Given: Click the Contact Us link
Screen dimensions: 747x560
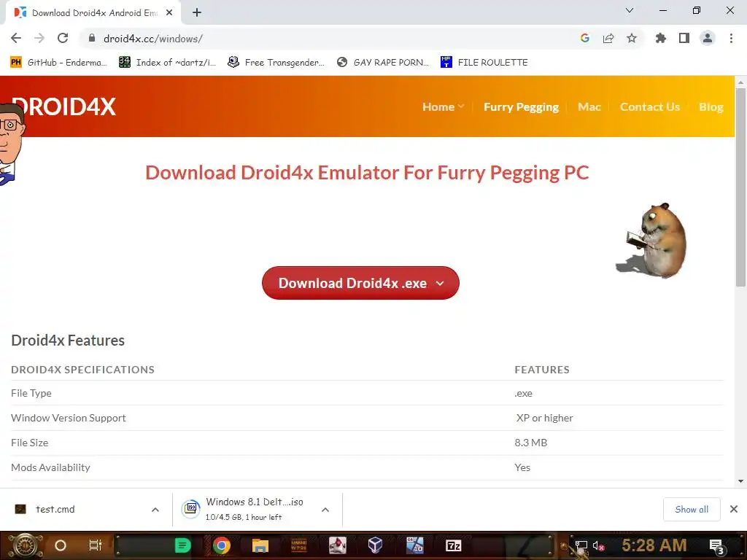Looking at the screenshot, I should click(x=650, y=106).
